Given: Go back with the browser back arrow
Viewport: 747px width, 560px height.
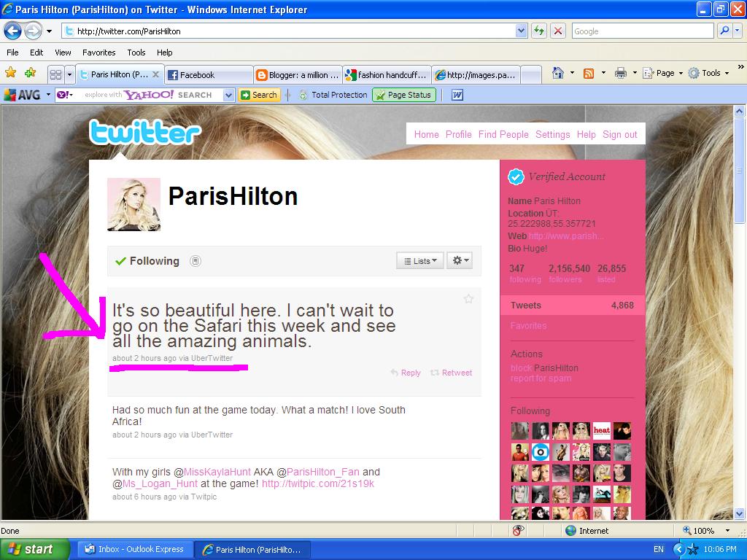Looking at the screenshot, I should (x=13, y=31).
